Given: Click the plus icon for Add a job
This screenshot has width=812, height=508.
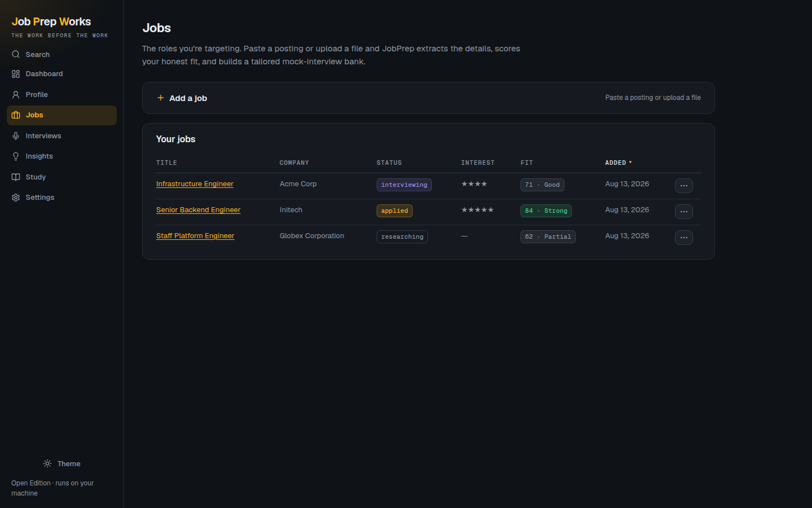Looking at the screenshot, I should coord(161,98).
